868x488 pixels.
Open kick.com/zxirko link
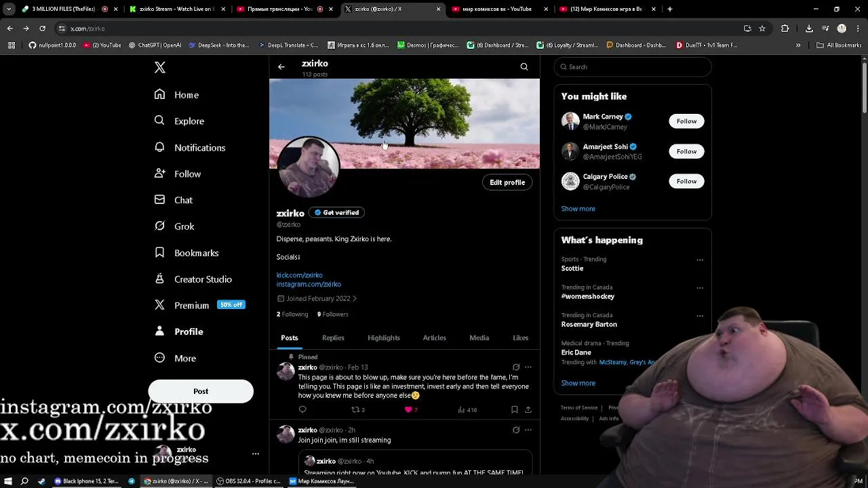299,275
